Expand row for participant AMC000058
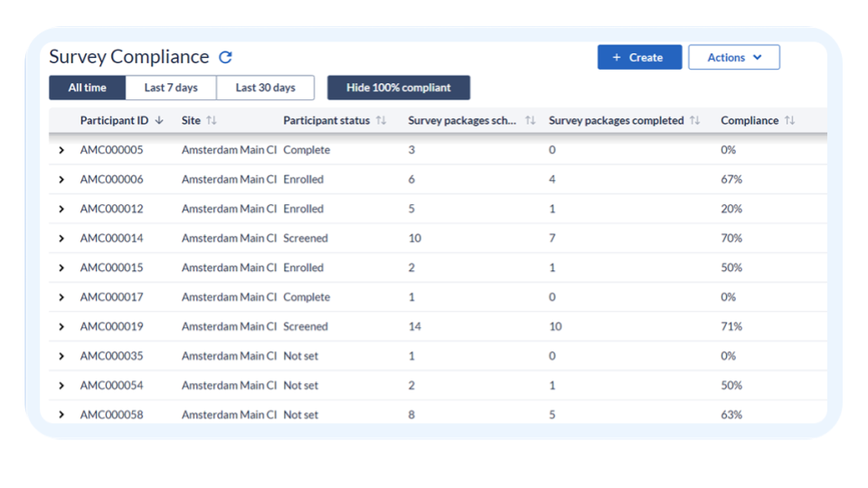This screenshot has width=868, height=488. (61, 415)
